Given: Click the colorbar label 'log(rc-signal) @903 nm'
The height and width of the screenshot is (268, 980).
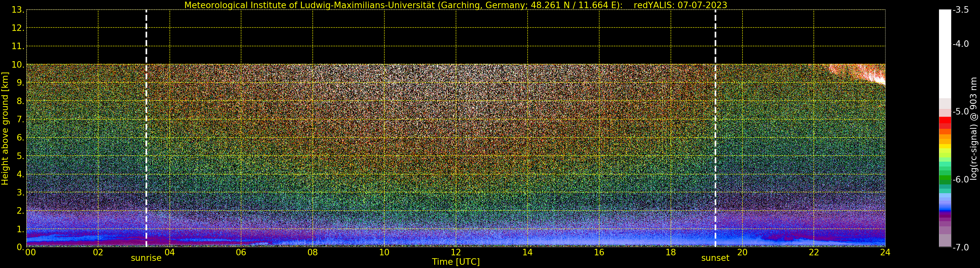Looking at the screenshot, I should click(973, 128).
